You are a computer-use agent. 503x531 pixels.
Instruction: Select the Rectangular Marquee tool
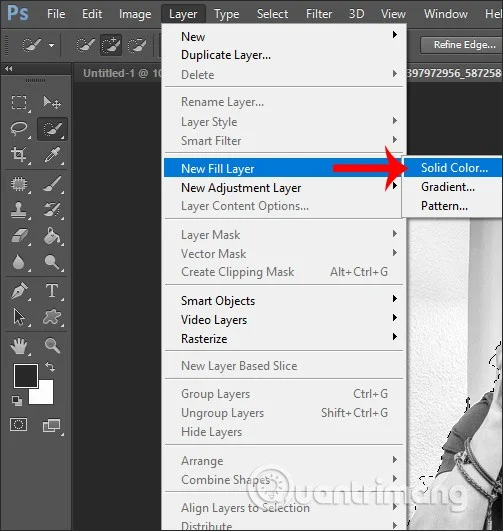coord(19,102)
